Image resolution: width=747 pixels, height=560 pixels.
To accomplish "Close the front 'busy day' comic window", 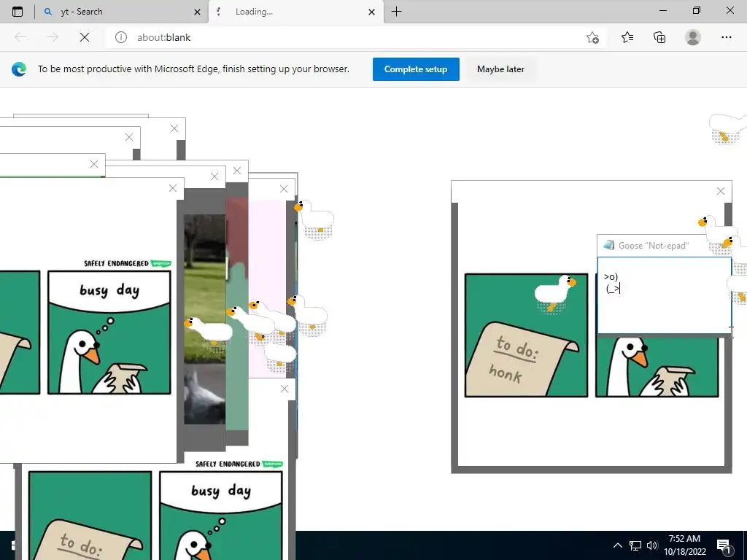I will tap(172, 188).
